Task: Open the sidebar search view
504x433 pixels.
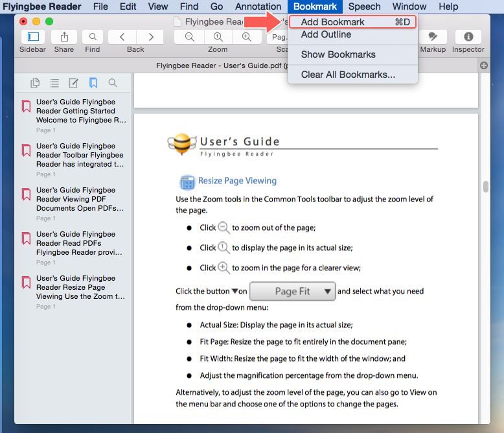Action: (113, 83)
